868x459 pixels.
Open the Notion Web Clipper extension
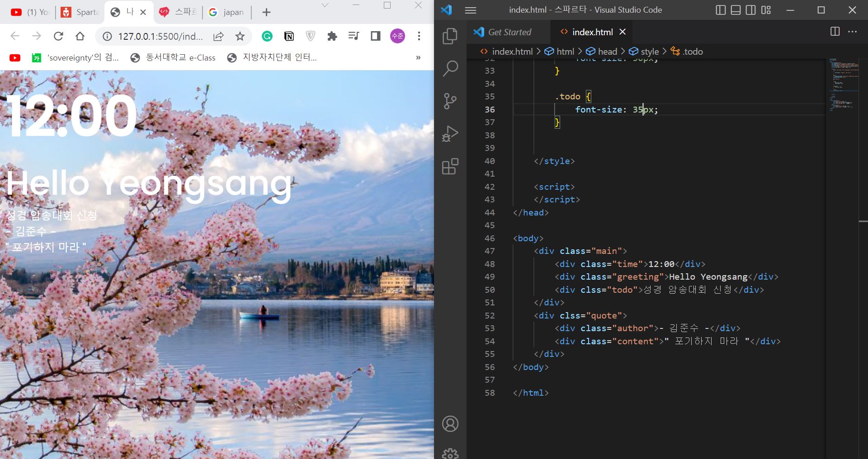(289, 36)
